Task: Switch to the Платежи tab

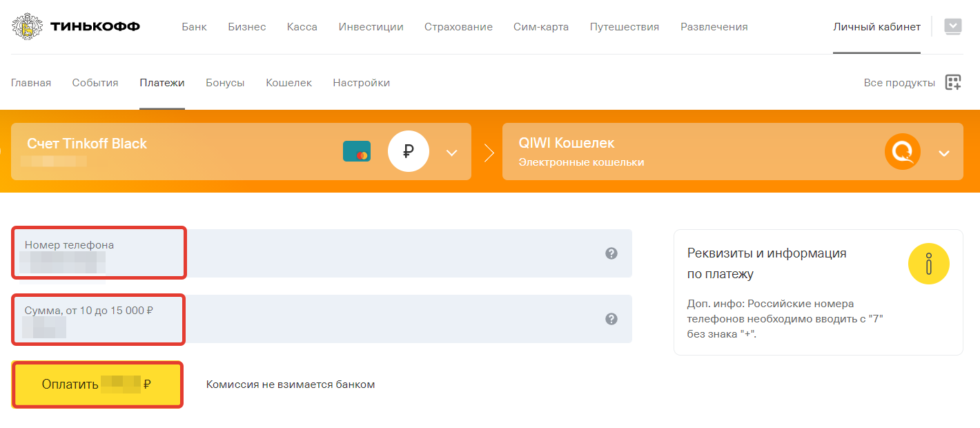Action: click(x=162, y=83)
